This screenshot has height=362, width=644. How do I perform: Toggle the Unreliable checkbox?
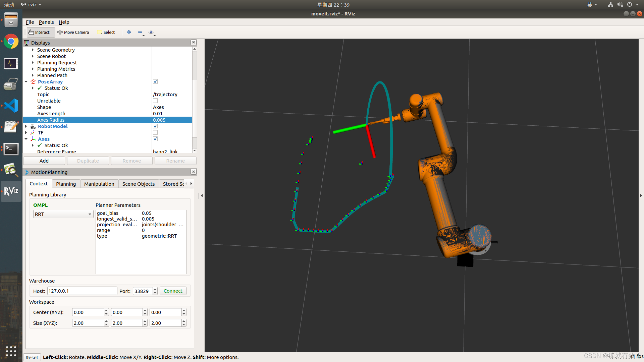155,101
